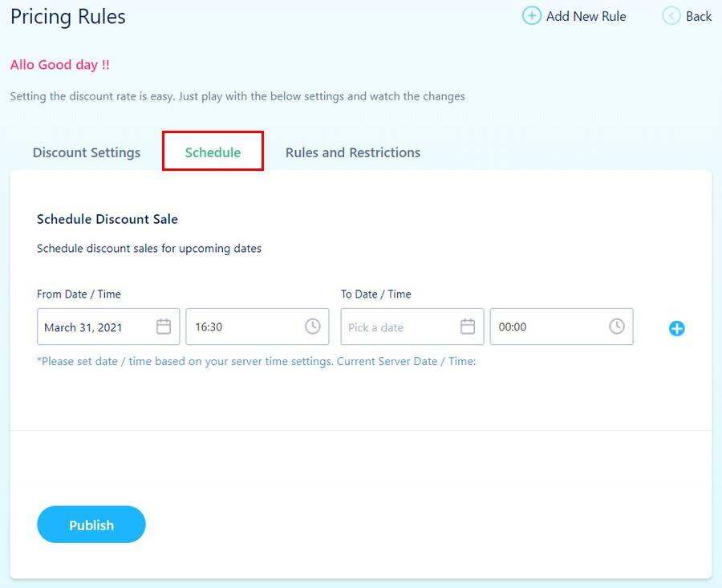Click the Add New Rule plus icon
This screenshot has width=722, height=588.
click(531, 16)
